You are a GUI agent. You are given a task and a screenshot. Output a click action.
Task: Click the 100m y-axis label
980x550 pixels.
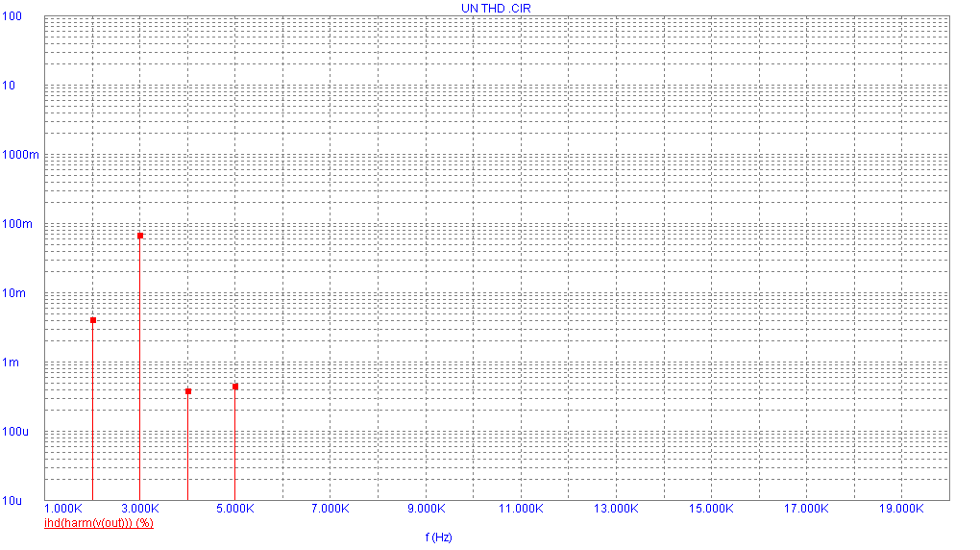17,224
